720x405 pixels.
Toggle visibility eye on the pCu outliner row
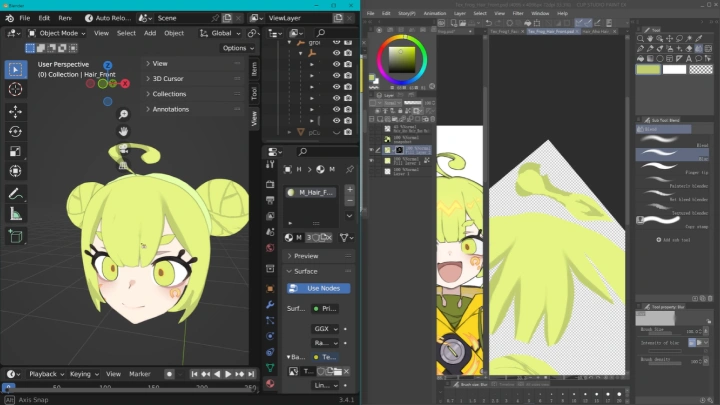pos(337,132)
